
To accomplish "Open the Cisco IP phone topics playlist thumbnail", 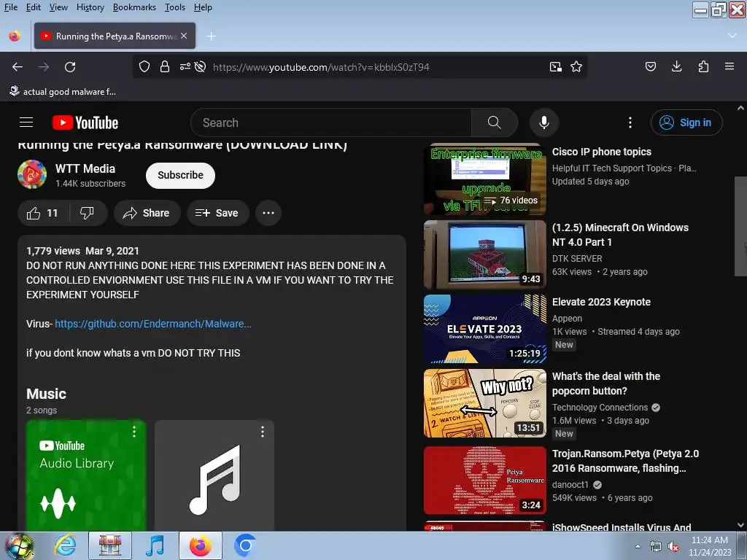I will (x=485, y=179).
